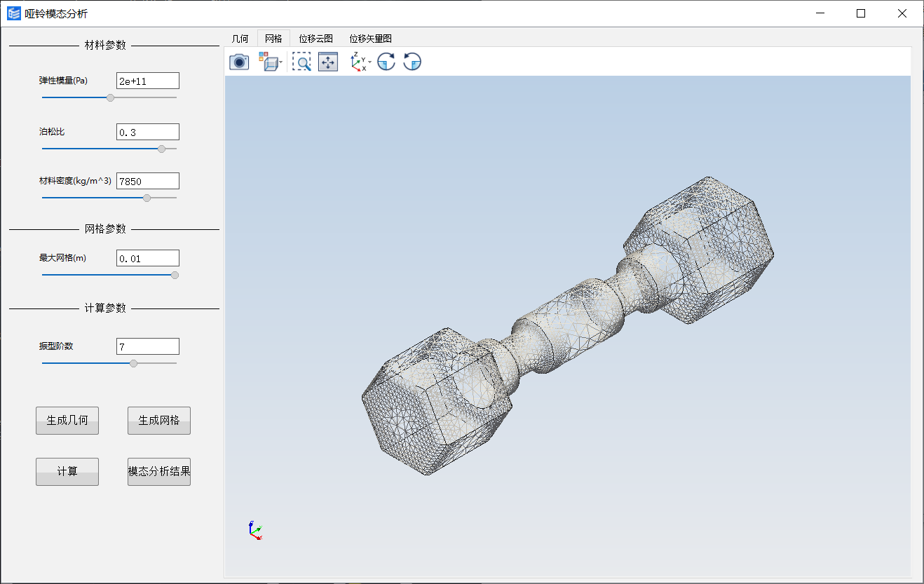Image resolution: width=924 pixels, height=584 pixels.
Task: Click the app icon in the title bar
Action: tap(14, 13)
